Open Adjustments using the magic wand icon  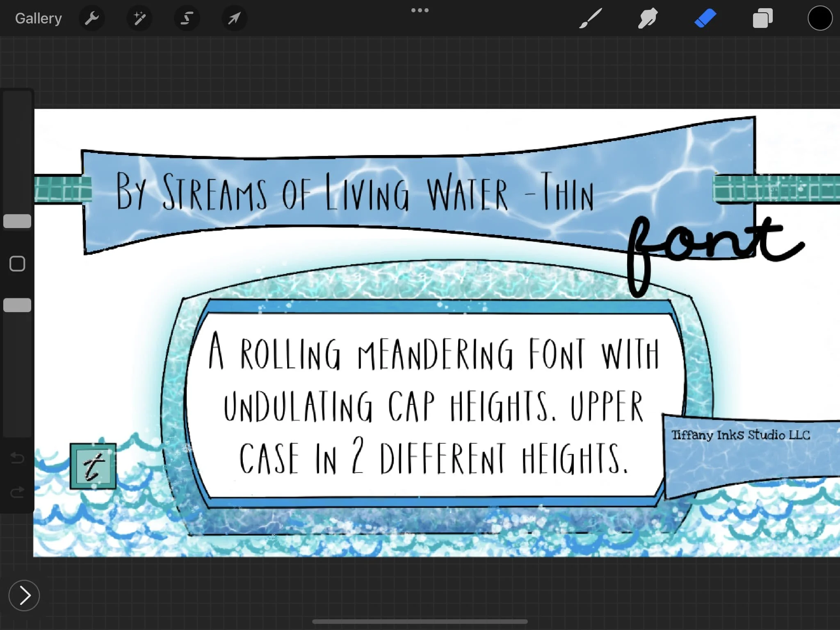tap(139, 18)
